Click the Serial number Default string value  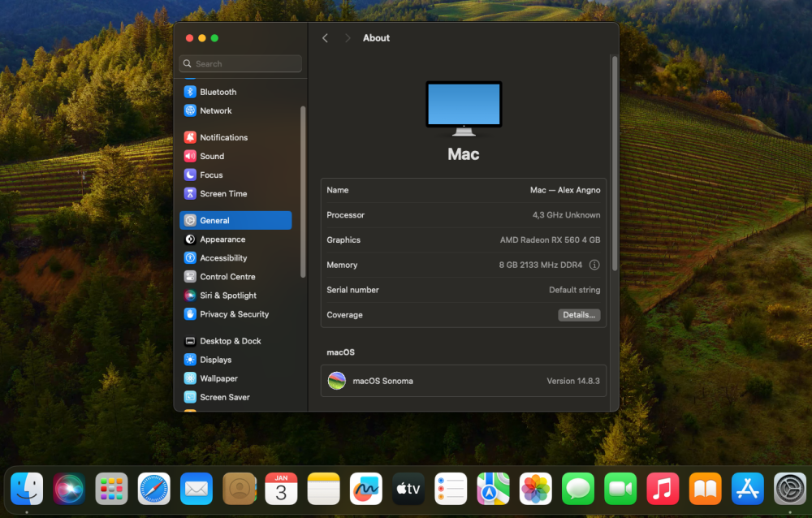coord(575,290)
